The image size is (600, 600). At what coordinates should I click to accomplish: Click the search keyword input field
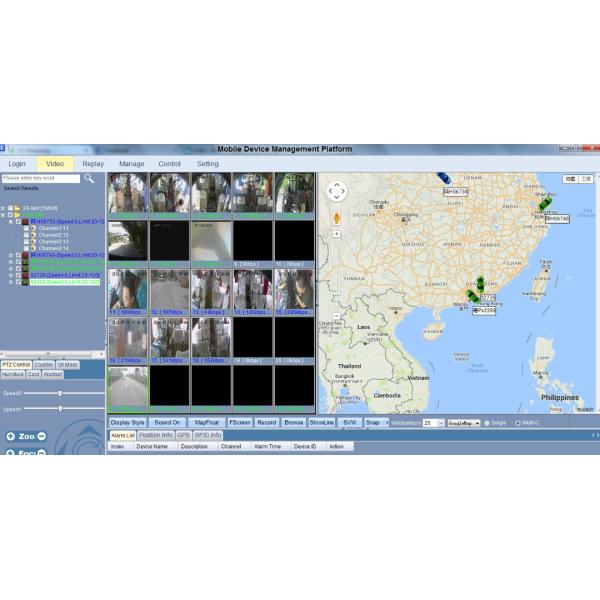coord(40,178)
